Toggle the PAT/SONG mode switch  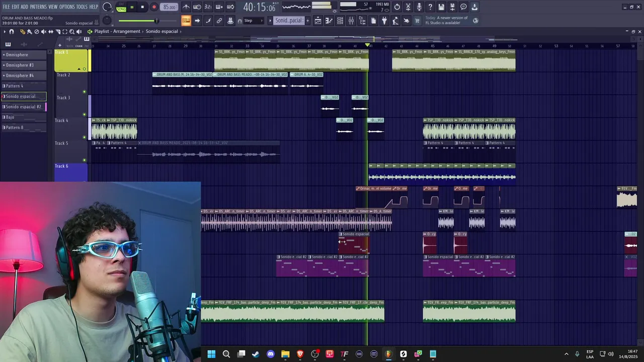click(x=121, y=7)
